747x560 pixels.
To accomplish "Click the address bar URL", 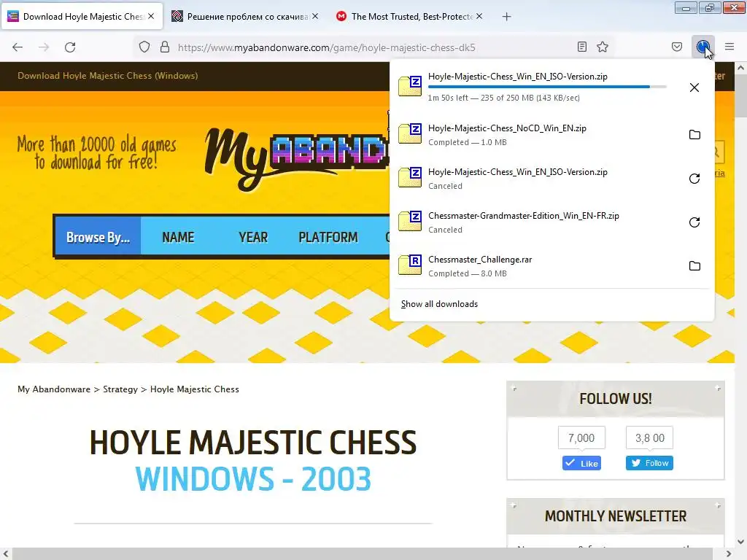I will click(x=326, y=47).
